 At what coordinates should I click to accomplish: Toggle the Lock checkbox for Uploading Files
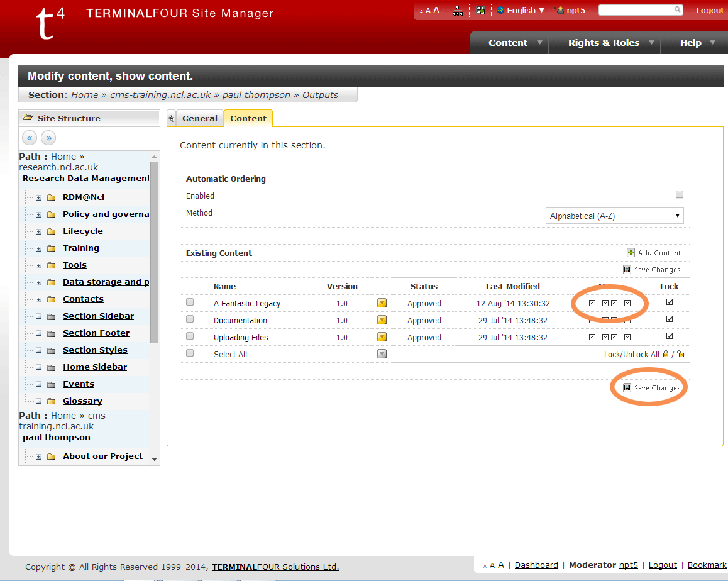tap(670, 336)
